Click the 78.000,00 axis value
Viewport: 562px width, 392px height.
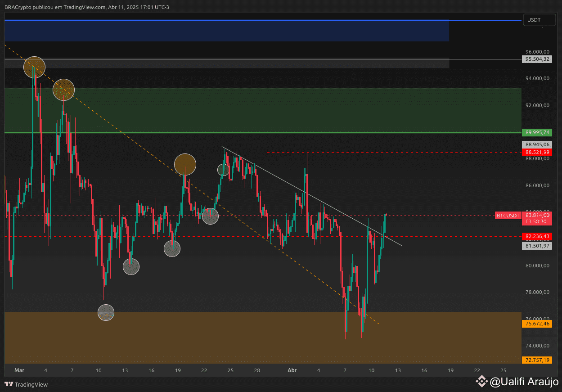(x=537, y=292)
